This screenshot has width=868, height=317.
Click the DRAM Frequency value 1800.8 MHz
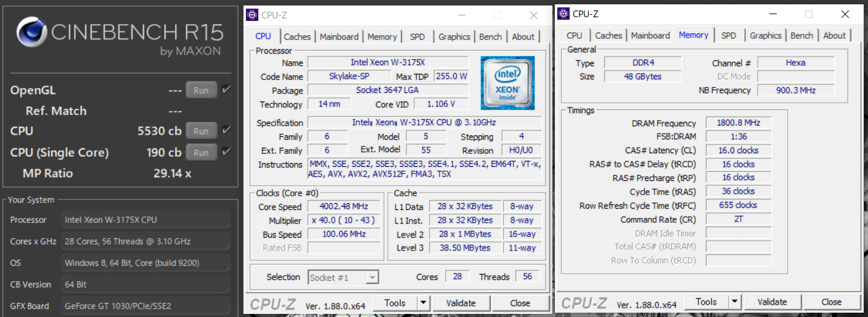coord(738,123)
